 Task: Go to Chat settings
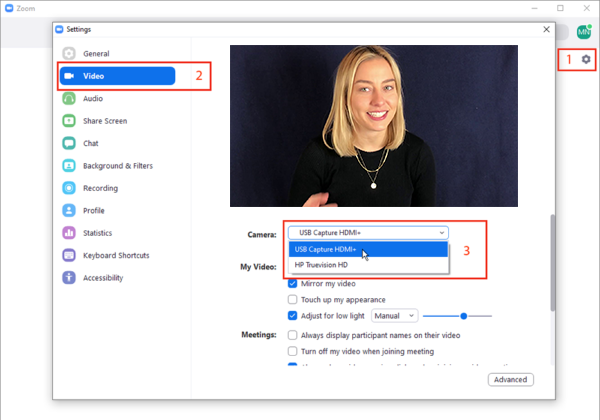click(91, 143)
